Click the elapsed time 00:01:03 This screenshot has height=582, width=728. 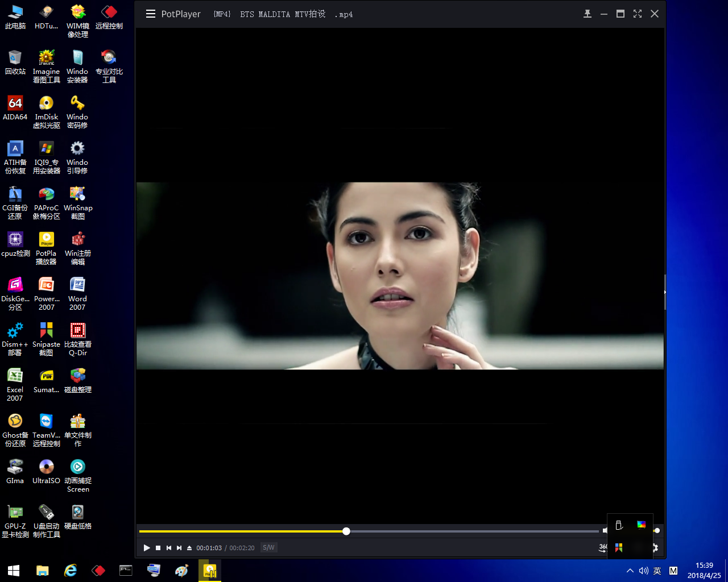[x=209, y=548]
